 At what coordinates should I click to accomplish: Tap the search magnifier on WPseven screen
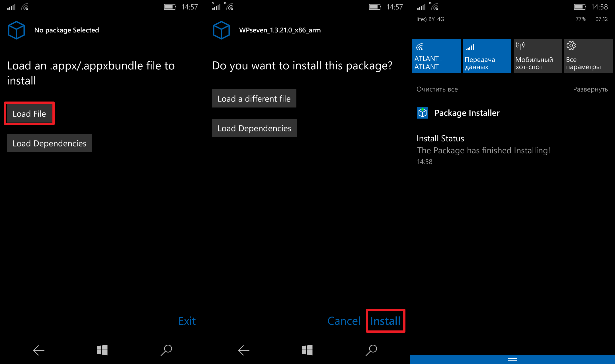click(x=371, y=350)
